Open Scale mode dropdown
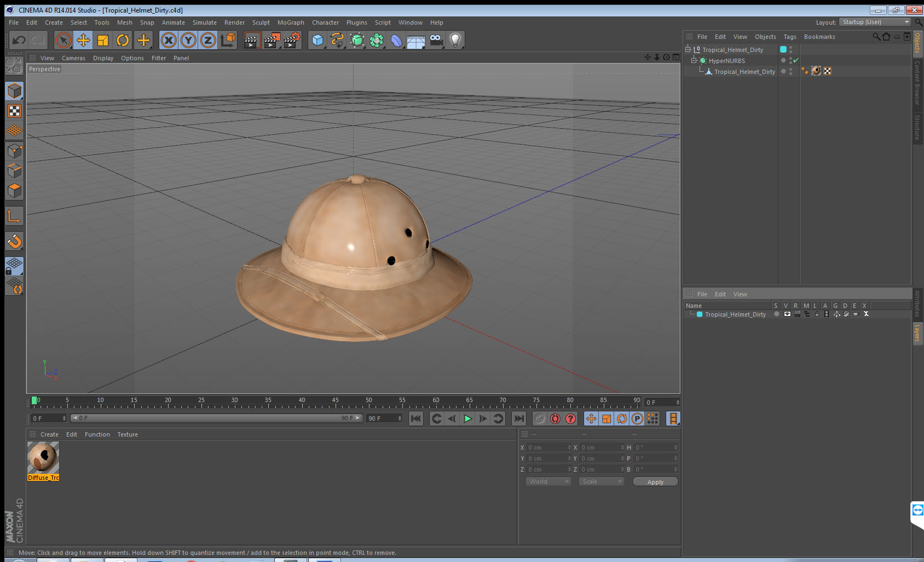 coord(601,481)
